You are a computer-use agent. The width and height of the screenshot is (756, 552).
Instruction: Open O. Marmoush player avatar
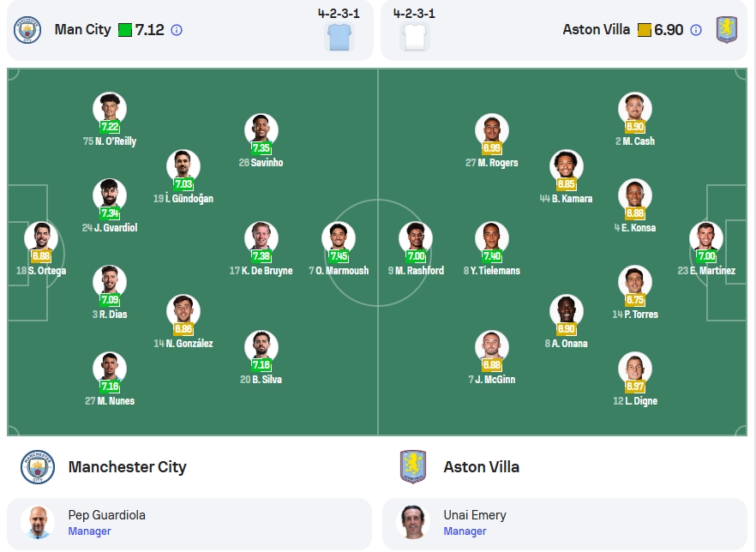pos(339,238)
